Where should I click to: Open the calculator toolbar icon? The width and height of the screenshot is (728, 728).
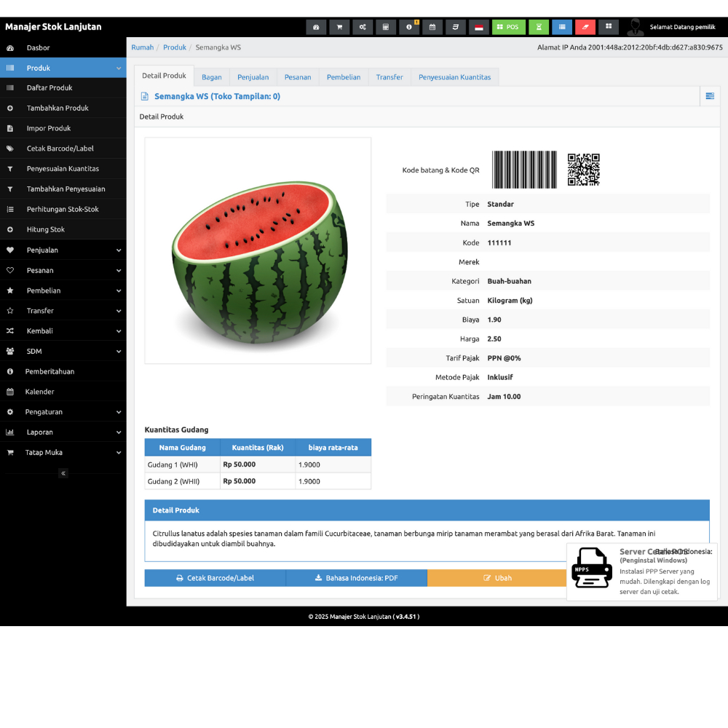pyautogui.click(x=386, y=28)
